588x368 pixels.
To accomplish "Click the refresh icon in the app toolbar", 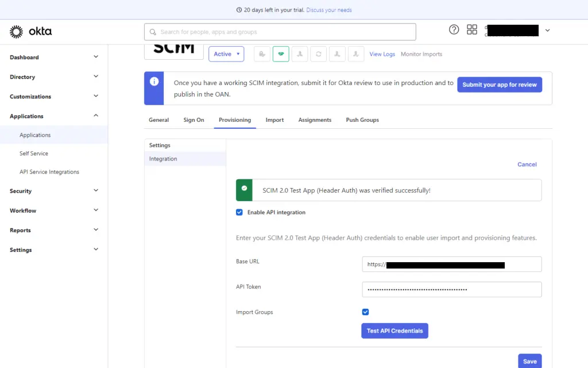I will [318, 53].
